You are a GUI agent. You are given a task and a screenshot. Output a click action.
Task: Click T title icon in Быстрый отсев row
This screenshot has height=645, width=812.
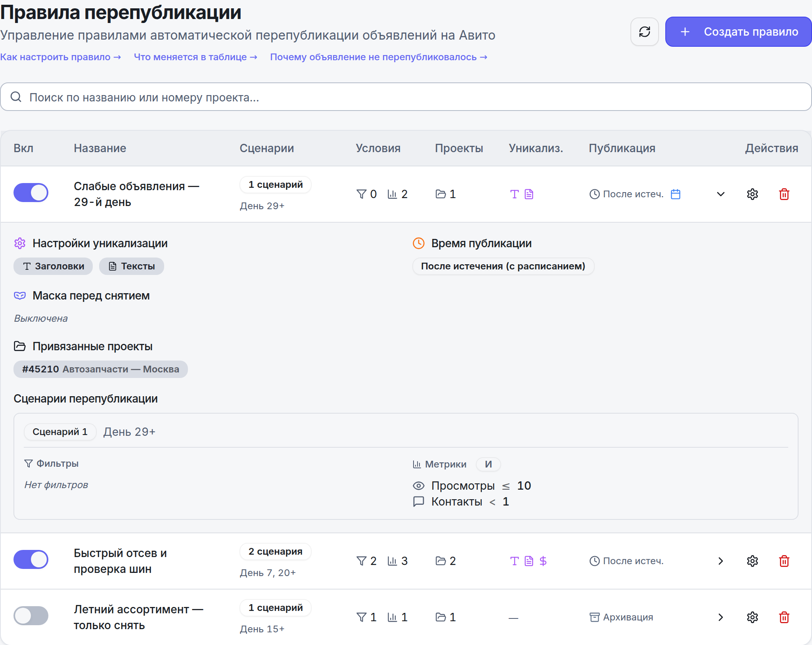pyautogui.click(x=514, y=561)
